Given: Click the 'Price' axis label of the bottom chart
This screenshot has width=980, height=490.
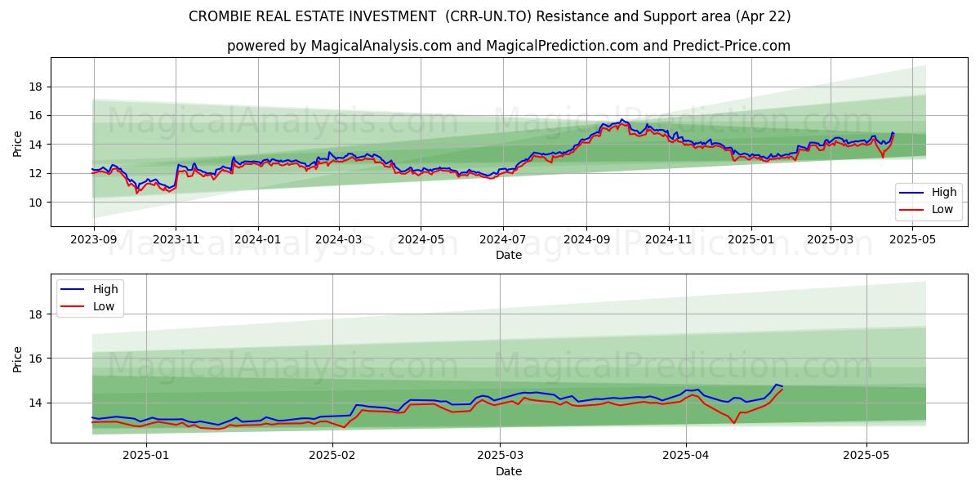Looking at the screenshot, I should [18, 359].
